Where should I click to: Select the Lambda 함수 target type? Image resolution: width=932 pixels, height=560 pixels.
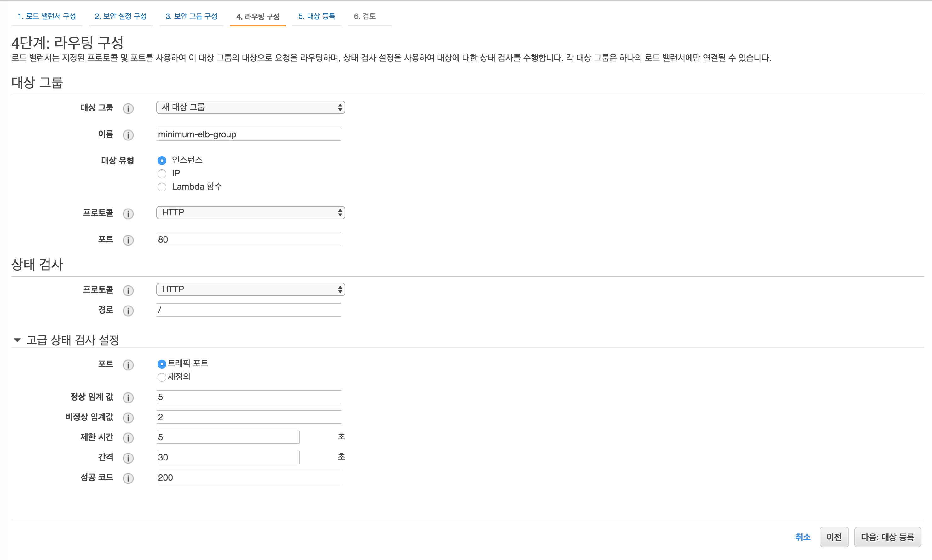coord(162,187)
